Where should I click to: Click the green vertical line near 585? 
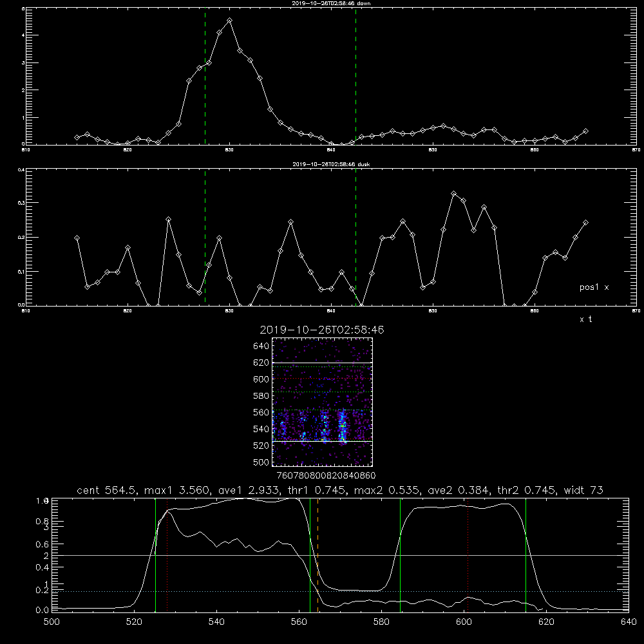pyautogui.click(x=401, y=555)
